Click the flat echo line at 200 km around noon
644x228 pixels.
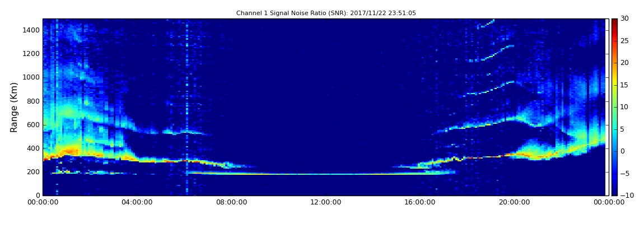point(326,174)
